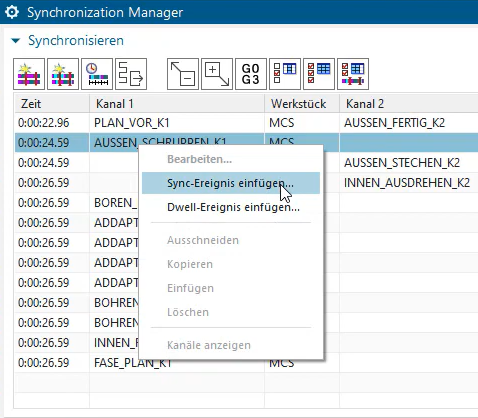
Task: Select Löschen in the context menu
Action: [231, 312]
